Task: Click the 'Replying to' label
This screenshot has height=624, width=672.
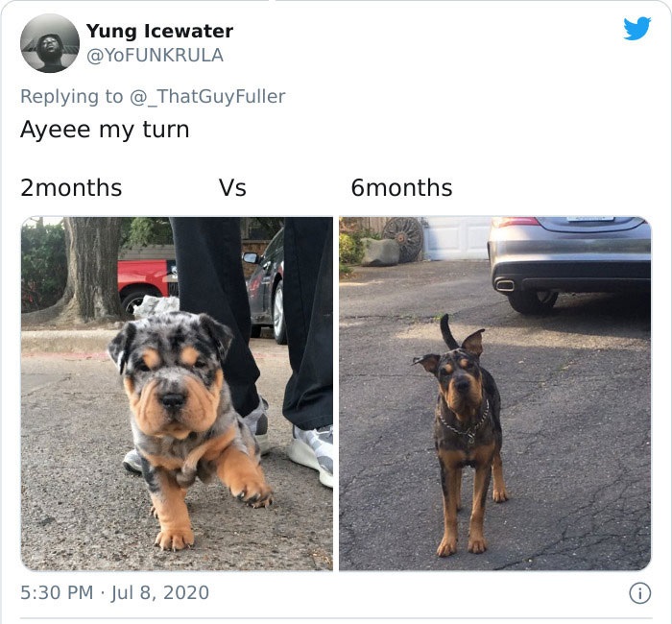Action: [72, 96]
